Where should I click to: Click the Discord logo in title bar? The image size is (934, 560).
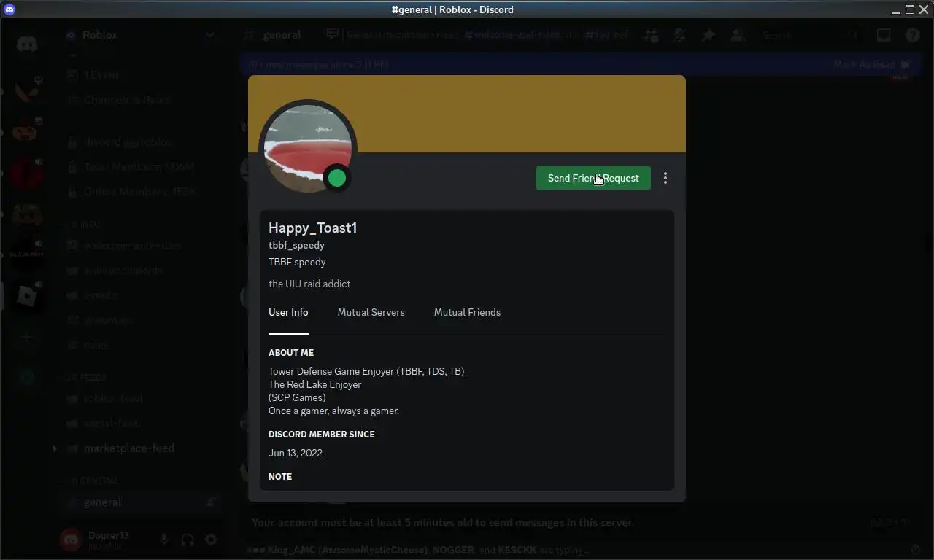pyautogui.click(x=9, y=9)
